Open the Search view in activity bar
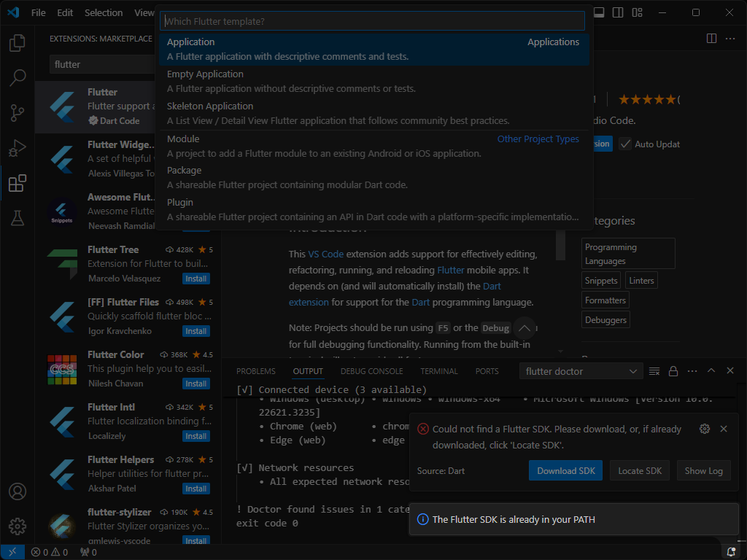 click(18, 77)
